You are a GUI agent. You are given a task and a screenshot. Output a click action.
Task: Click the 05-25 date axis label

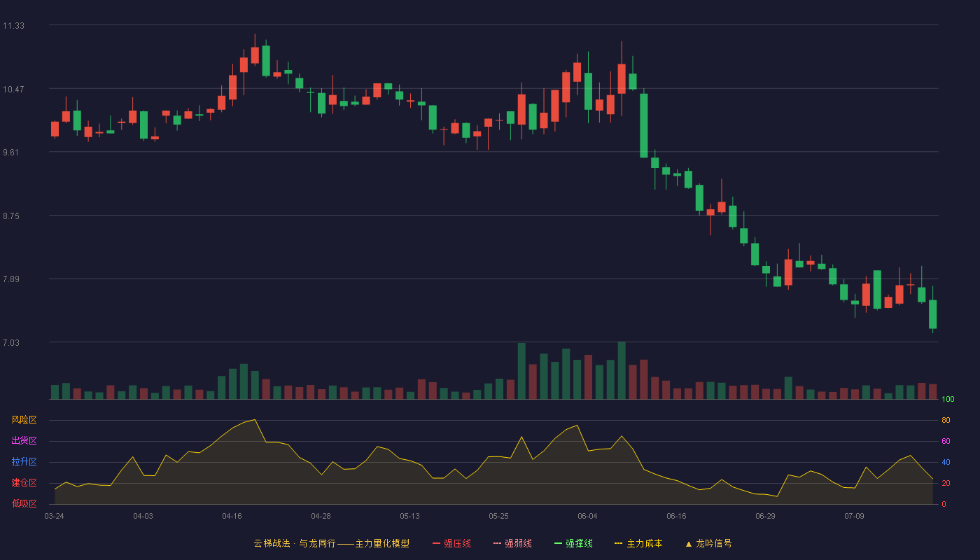[x=498, y=516]
